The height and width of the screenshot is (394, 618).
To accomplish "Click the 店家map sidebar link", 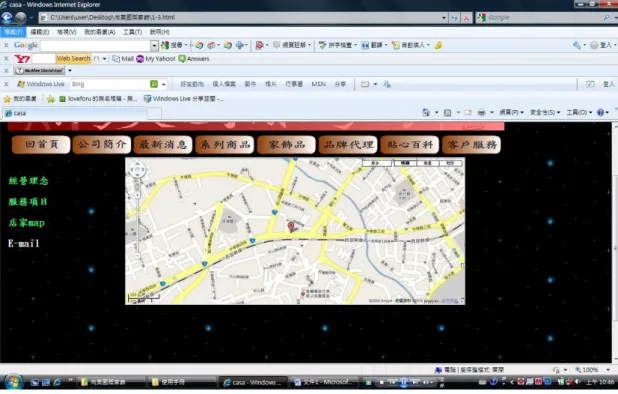I will pos(26,223).
